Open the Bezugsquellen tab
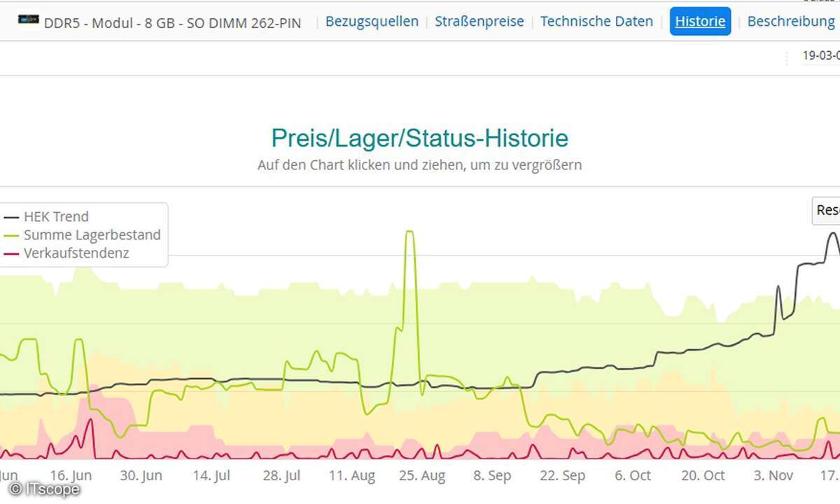Screen dimensions: 840x504 click(372, 22)
